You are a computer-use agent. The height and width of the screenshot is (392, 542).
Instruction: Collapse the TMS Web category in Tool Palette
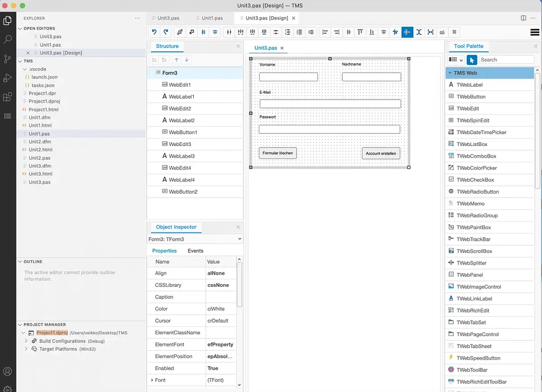click(450, 73)
